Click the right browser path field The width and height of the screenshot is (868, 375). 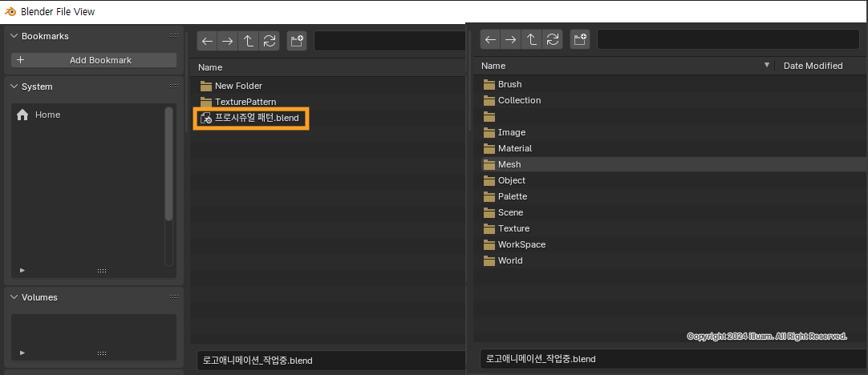click(x=728, y=39)
